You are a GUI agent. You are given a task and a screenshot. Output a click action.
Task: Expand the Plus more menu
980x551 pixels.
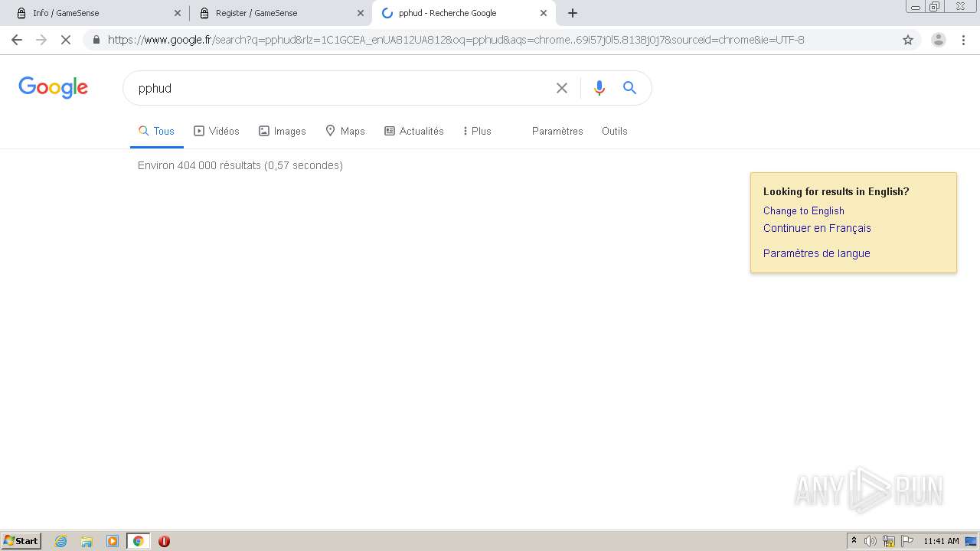477,131
